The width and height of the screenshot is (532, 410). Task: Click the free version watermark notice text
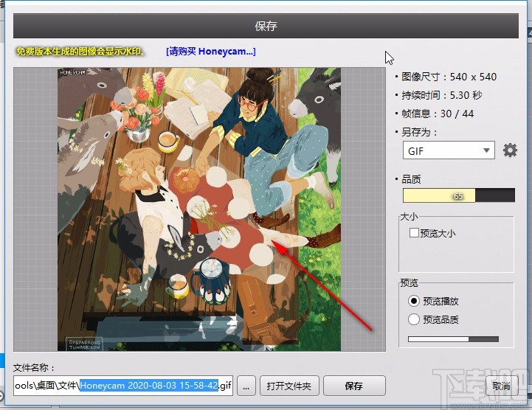tap(81, 52)
